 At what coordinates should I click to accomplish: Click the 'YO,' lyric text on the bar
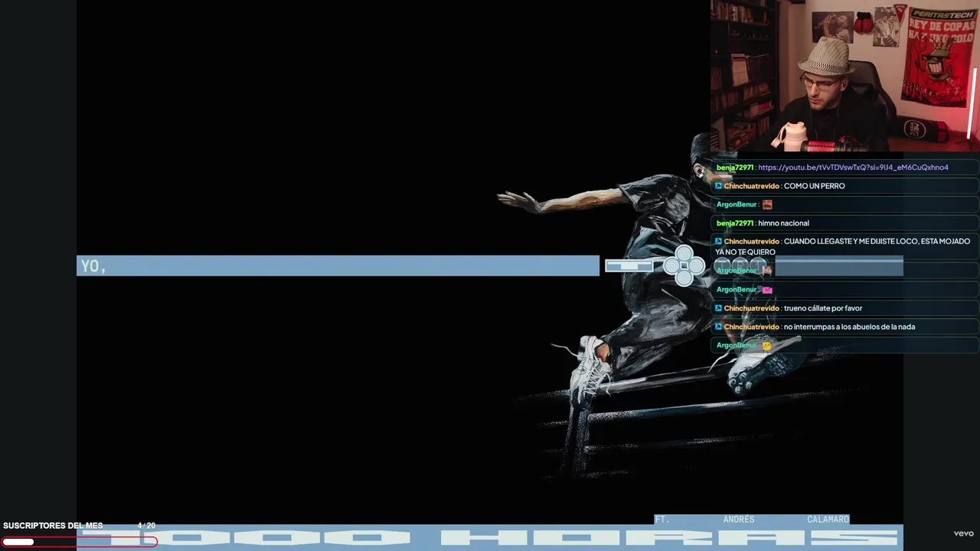[93, 266]
